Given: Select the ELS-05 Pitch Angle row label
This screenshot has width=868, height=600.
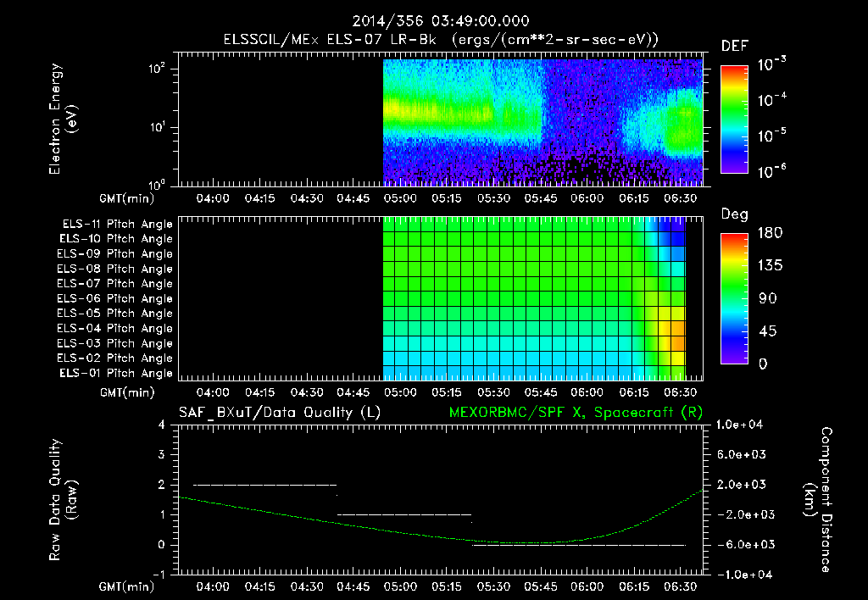Looking at the screenshot, I should pyautogui.click(x=114, y=314).
